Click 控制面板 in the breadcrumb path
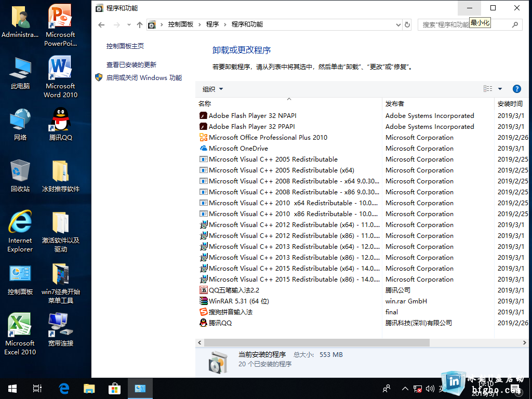The image size is (532, 399). [x=180, y=24]
